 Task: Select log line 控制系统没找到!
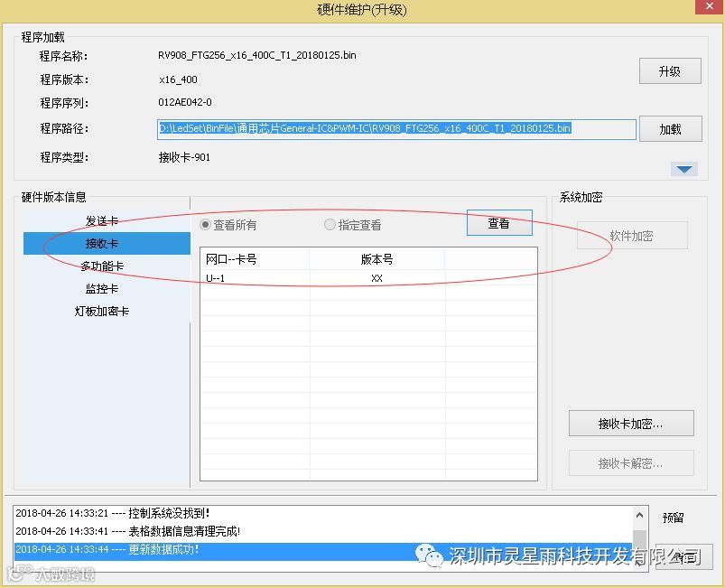(322, 513)
